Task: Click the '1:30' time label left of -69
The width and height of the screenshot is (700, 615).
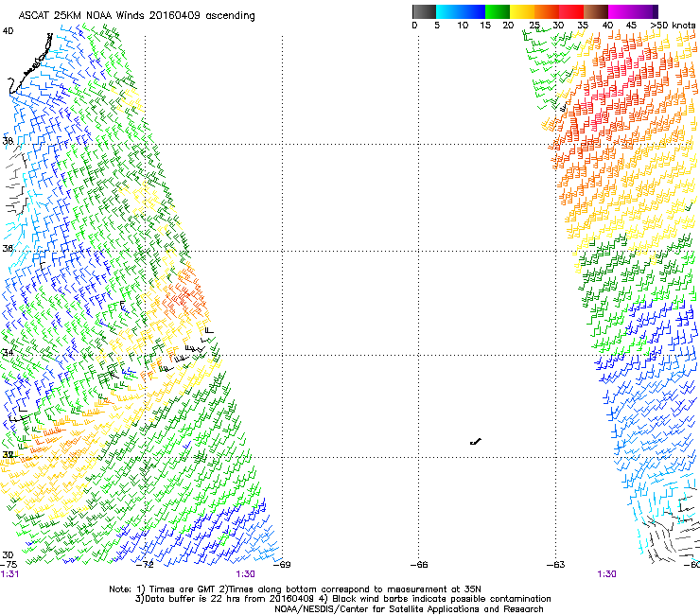Action: (246, 574)
